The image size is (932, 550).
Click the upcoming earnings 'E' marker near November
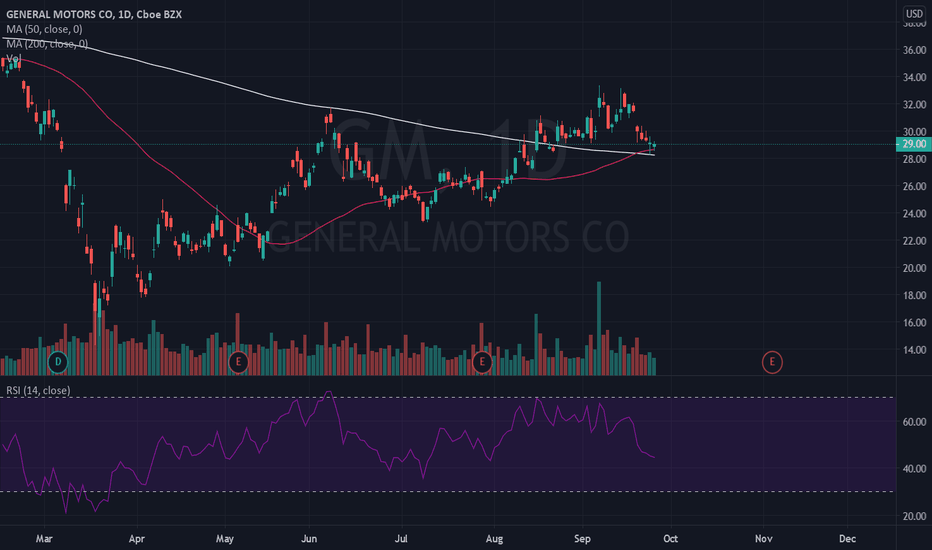click(x=772, y=362)
